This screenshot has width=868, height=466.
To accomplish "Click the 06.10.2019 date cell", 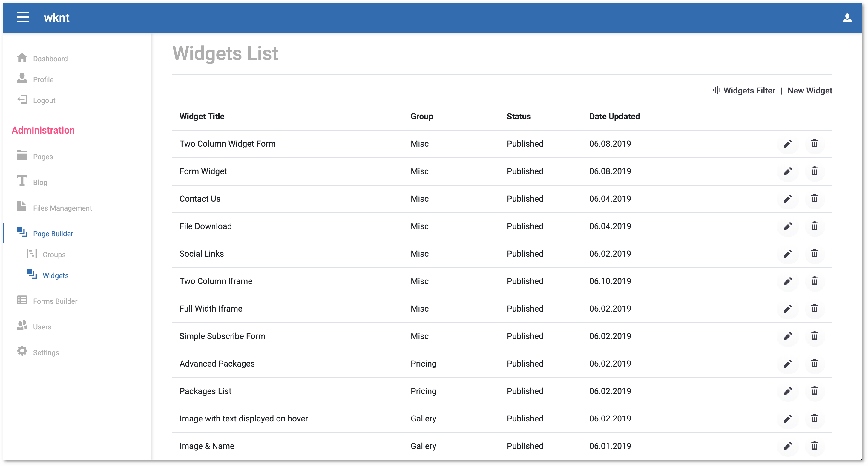I will tap(610, 281).
